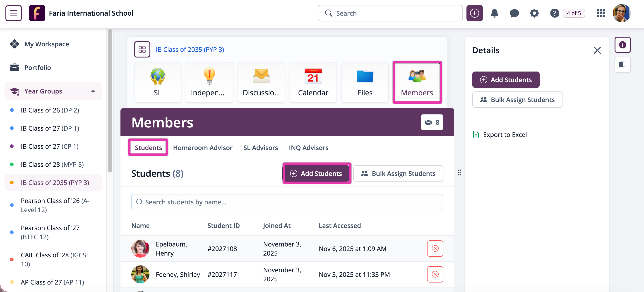Open the notifications bell
The image size is (644, 292).
pyautogui.click(x=494, y=13)
